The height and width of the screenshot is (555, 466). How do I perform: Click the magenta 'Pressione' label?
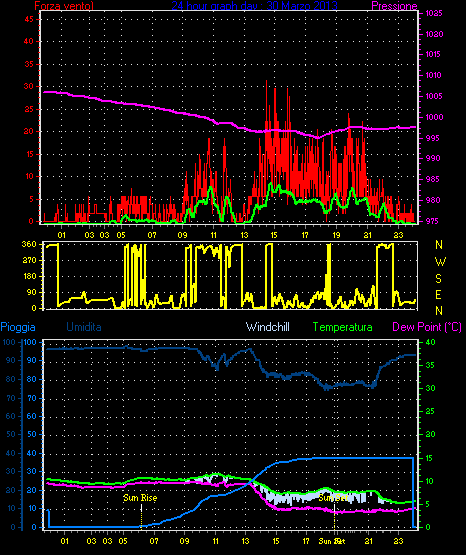point(395,6)
